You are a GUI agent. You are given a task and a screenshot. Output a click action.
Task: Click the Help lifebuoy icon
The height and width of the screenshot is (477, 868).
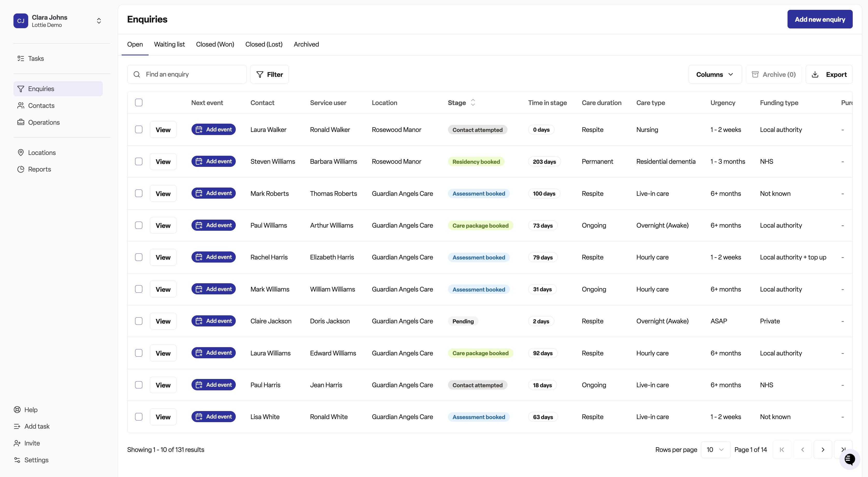17,410
